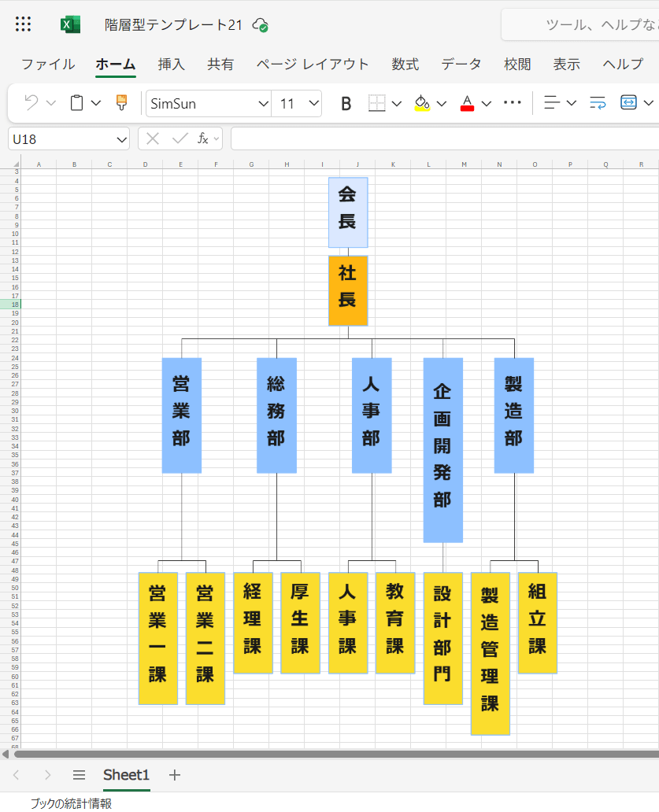
Task: Select all cells corner triangle
Action: 16,164
